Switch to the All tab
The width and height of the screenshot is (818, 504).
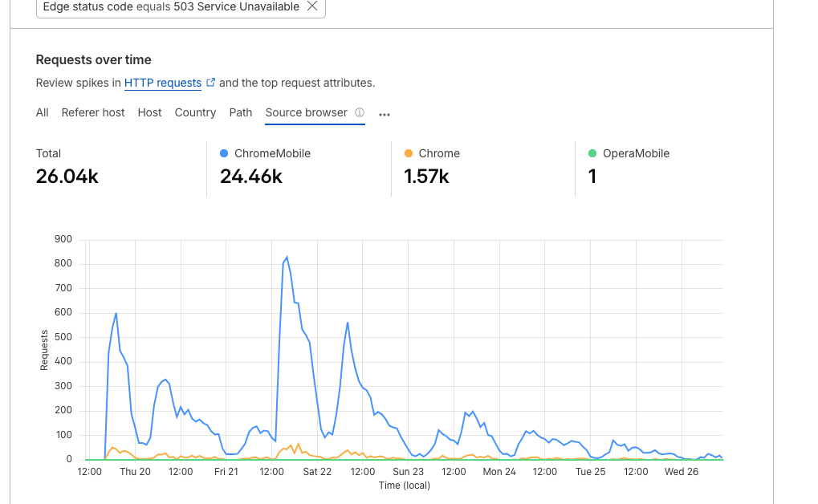pyautogui.click(x=43, y=113)
